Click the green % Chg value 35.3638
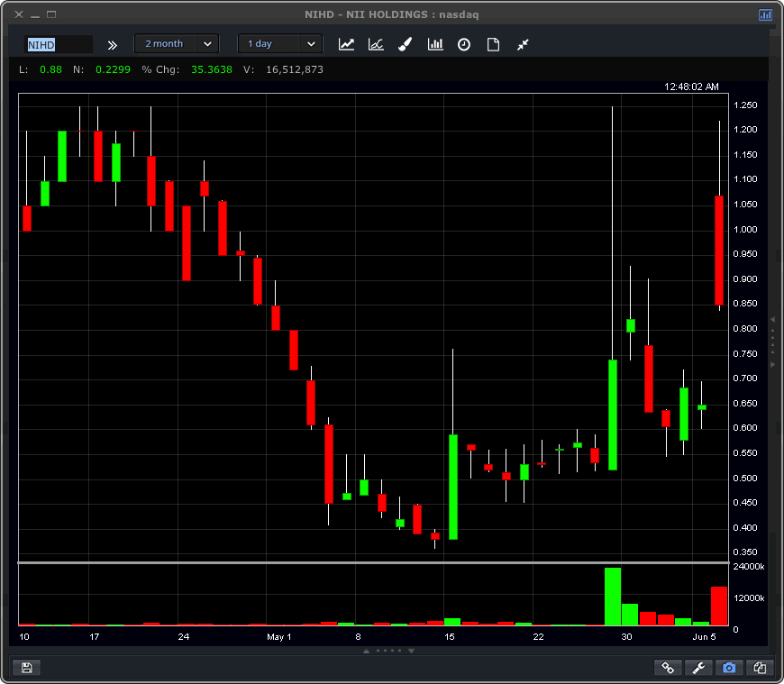This screenshot has width=784, height=684. pos(212,68)
